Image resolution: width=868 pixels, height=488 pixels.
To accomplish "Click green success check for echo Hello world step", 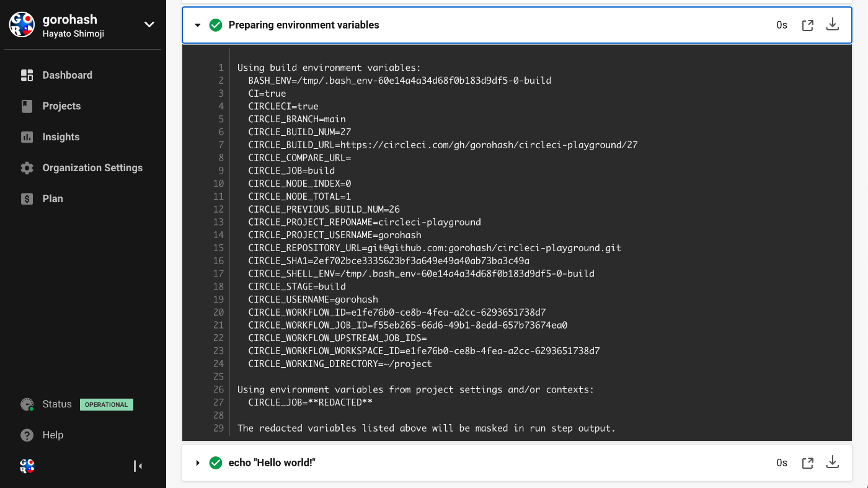I will point(216,463).
